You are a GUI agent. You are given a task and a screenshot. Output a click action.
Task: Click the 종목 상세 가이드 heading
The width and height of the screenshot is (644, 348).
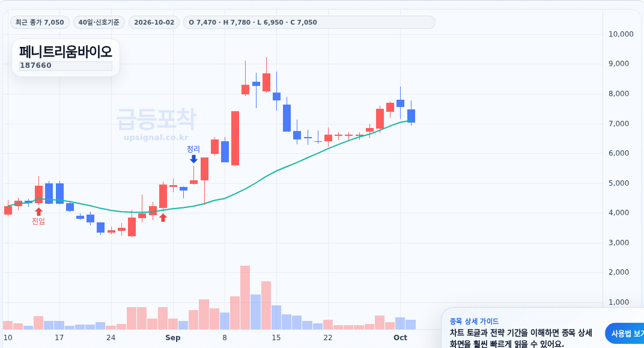(474, 322)
